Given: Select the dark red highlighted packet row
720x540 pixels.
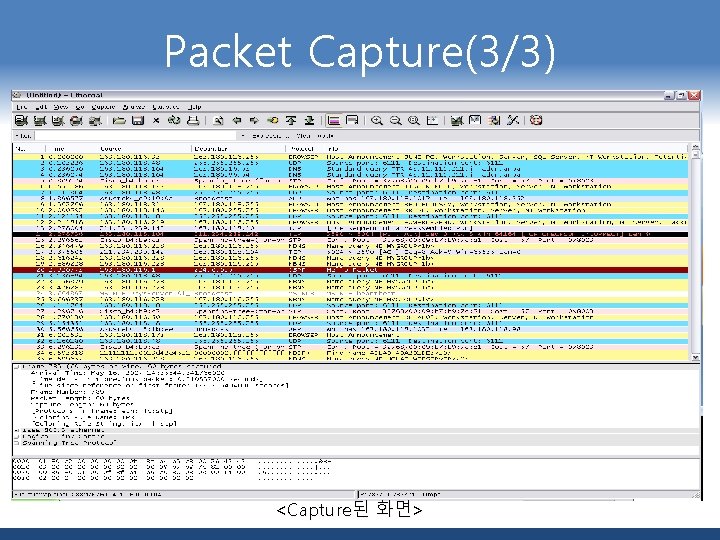Looking at the screenshot, I should coord(350,270).
